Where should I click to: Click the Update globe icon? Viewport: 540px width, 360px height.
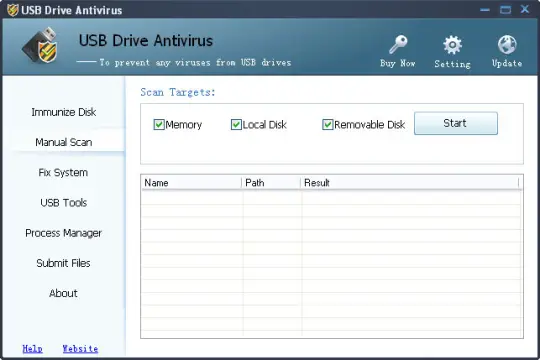pos(507,44)
